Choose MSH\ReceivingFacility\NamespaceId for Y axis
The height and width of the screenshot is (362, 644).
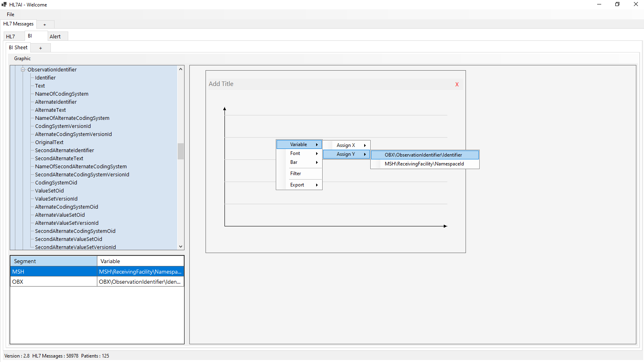click(424, 164)
